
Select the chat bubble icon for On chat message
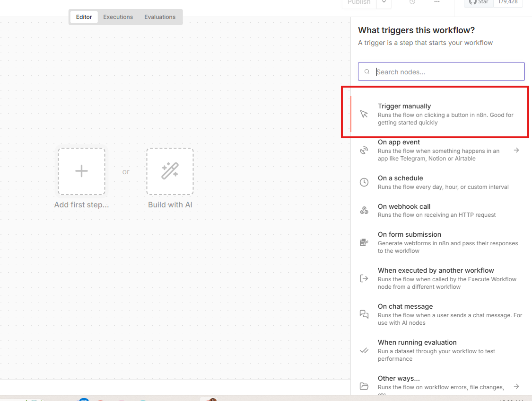(364, 314)
